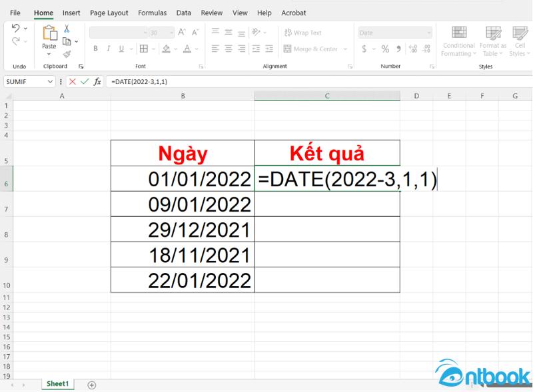The width and height of the screenshot is (533, 392).
Task: Apply Accounting dollar format
Action: tap(364, 49)
